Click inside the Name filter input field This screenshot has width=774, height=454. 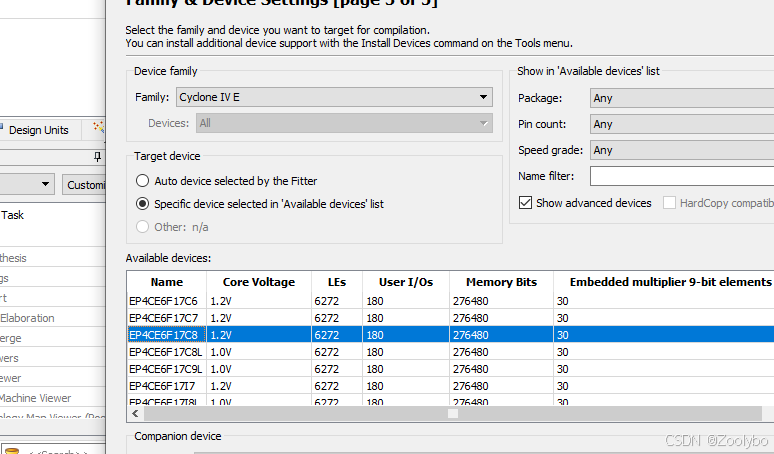pos(682,176)
